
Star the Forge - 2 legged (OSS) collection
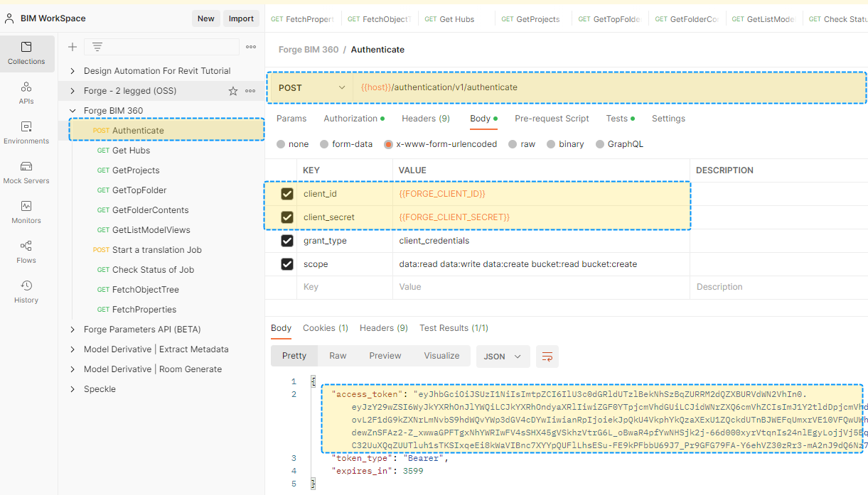(233, 91)
